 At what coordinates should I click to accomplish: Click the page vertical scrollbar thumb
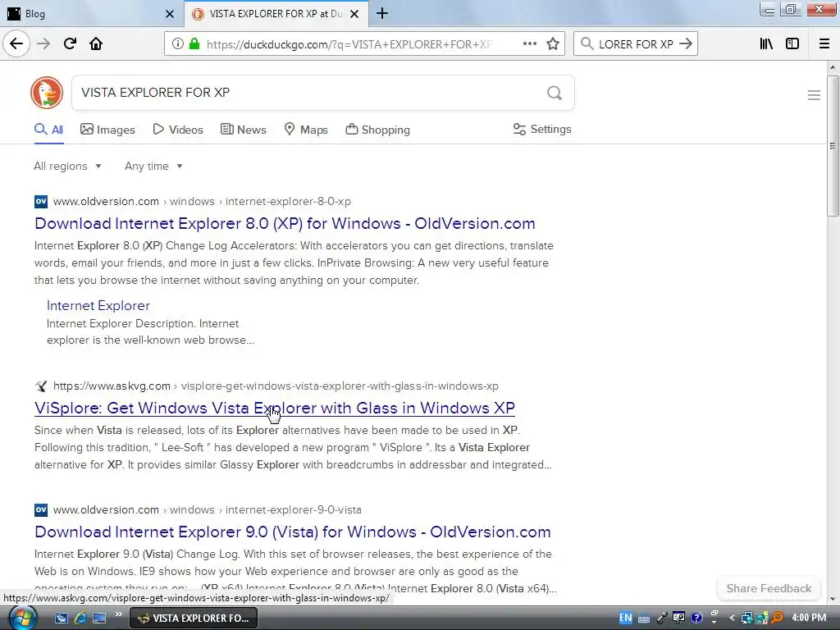833,146
